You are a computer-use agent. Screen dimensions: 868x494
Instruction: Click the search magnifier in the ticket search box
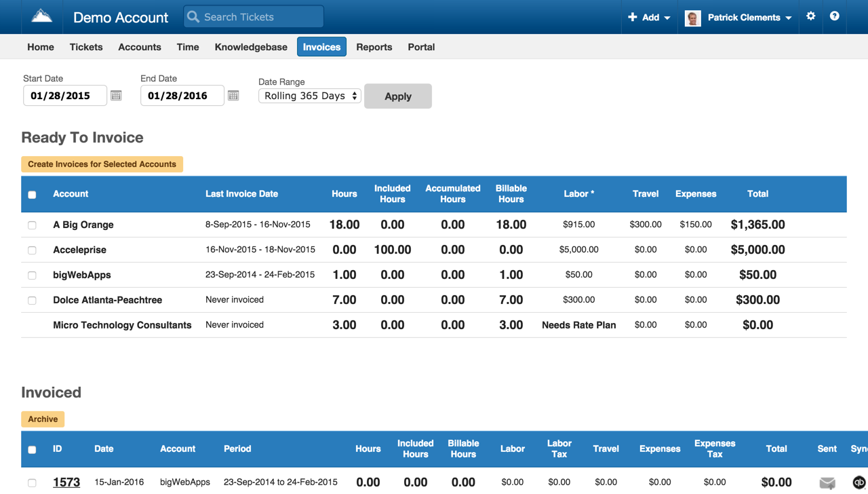(194, 16)
